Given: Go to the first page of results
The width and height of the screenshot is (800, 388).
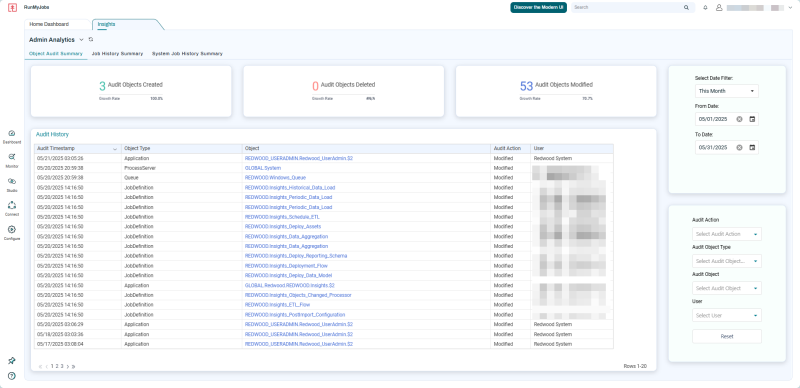Looking at the screenshot, I should click(x=40, y=367).
